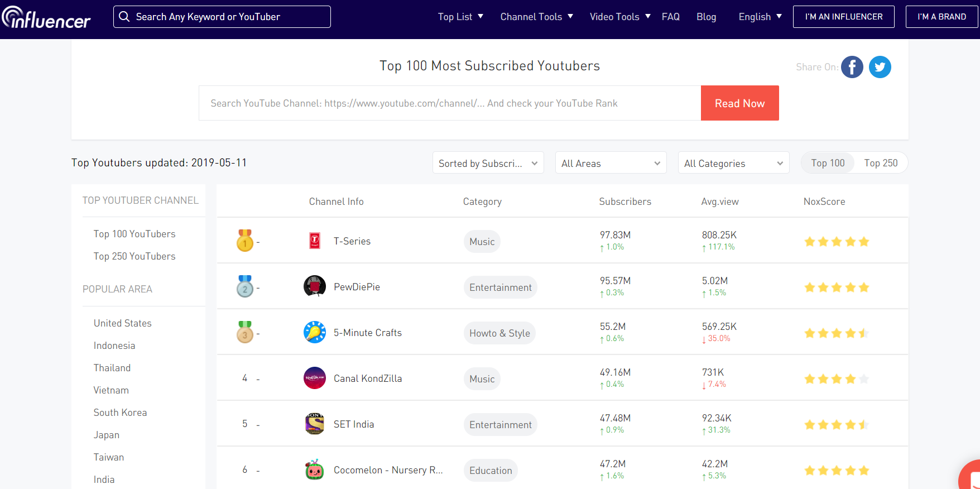Click Howto & Style category tag
This screenshot has height=489, width=980.
tap(500, 333)
